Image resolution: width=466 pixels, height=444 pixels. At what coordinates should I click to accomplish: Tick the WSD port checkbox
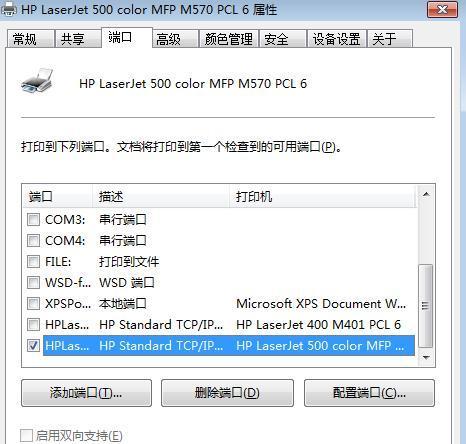(33, 282)
